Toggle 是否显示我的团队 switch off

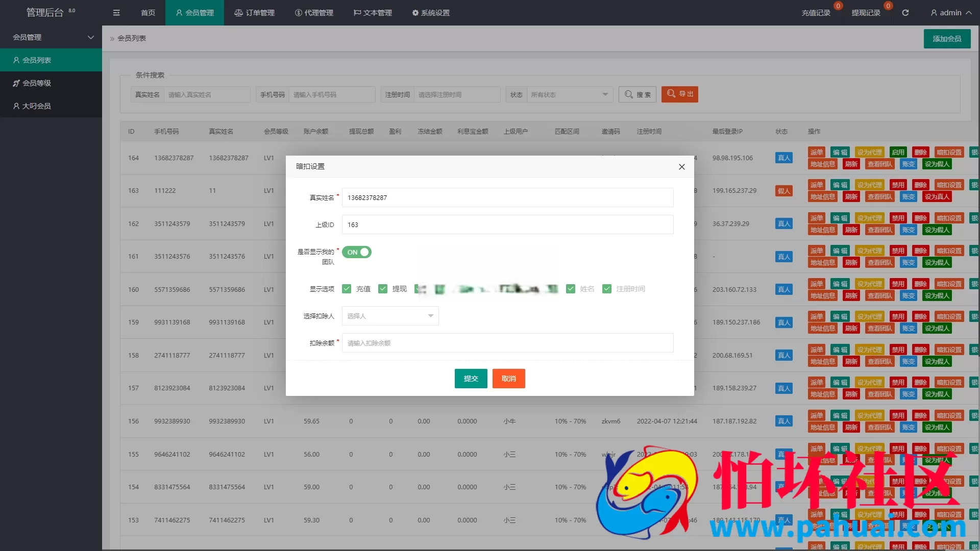tap(357, 252)
